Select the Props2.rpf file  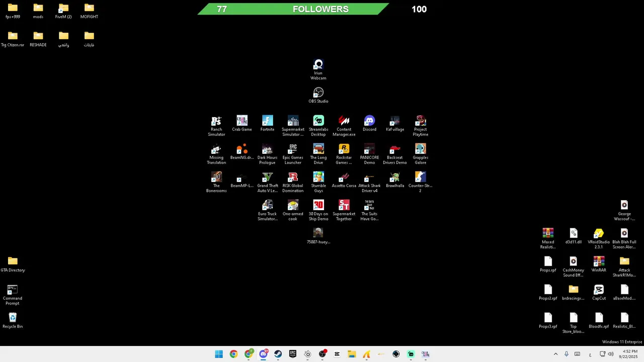[x=548, y=292]
